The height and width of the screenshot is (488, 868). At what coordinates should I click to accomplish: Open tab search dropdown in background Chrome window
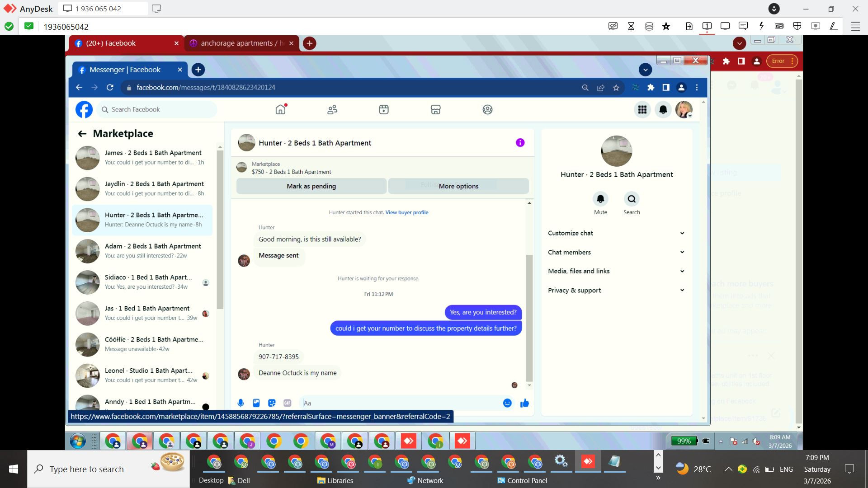[740, 43]
